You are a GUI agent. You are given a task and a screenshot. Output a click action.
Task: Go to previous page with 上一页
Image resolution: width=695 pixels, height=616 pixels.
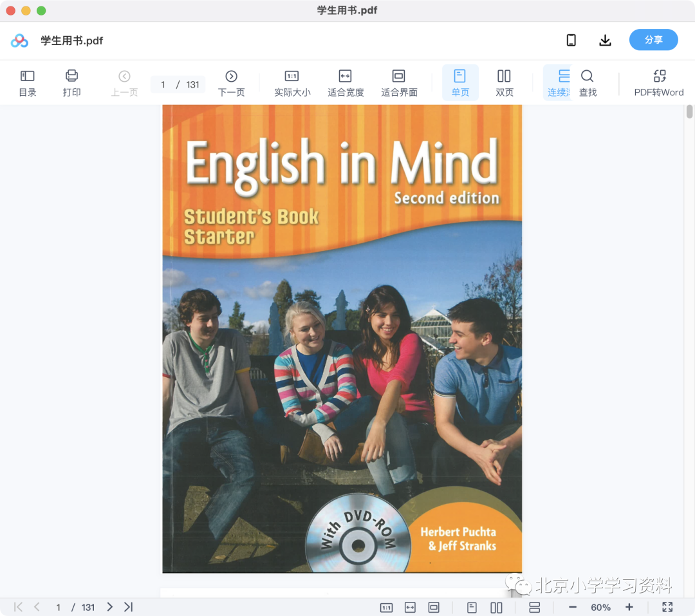tap(125, 83)
